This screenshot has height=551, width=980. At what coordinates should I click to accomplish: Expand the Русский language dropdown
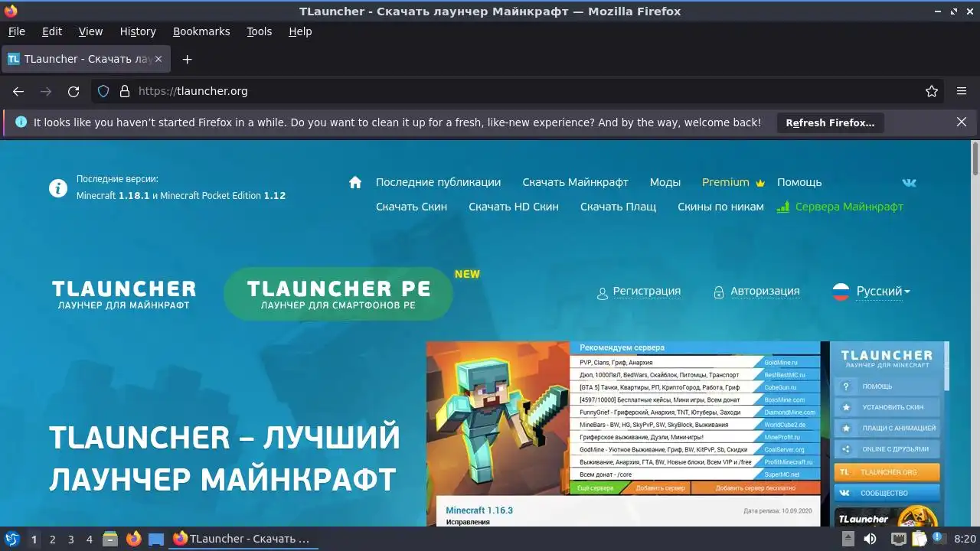pos(884,292)
